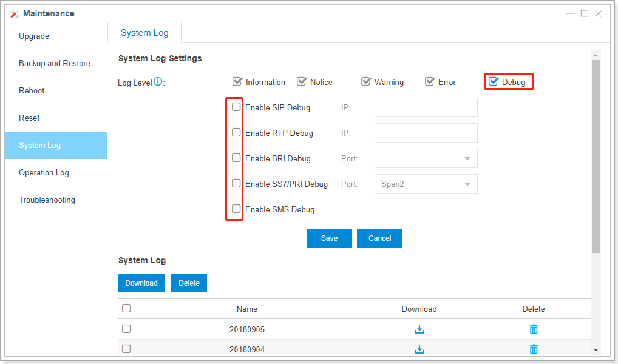This screenshot has width=618, height=364.
Task: Click the 20180905 log name
Action: pyautogui.click(x=247, y=329)
